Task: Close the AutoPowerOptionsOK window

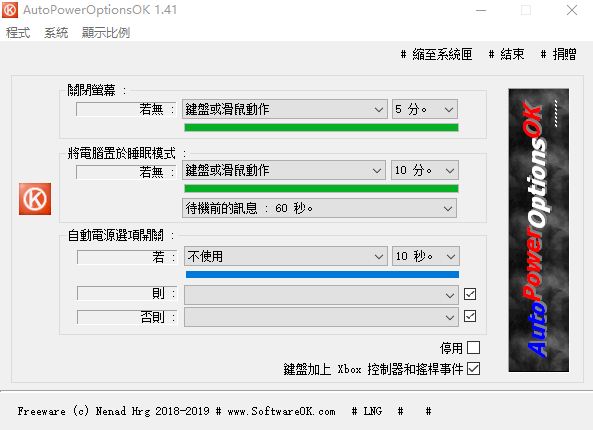Action: pyautogui.click(x=572, y=10)
